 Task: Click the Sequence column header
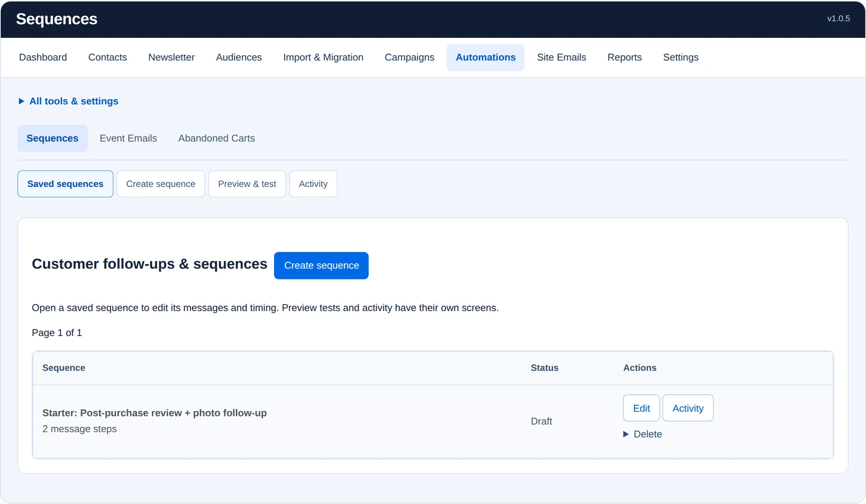pyautogui.click(x=64, y=368)
